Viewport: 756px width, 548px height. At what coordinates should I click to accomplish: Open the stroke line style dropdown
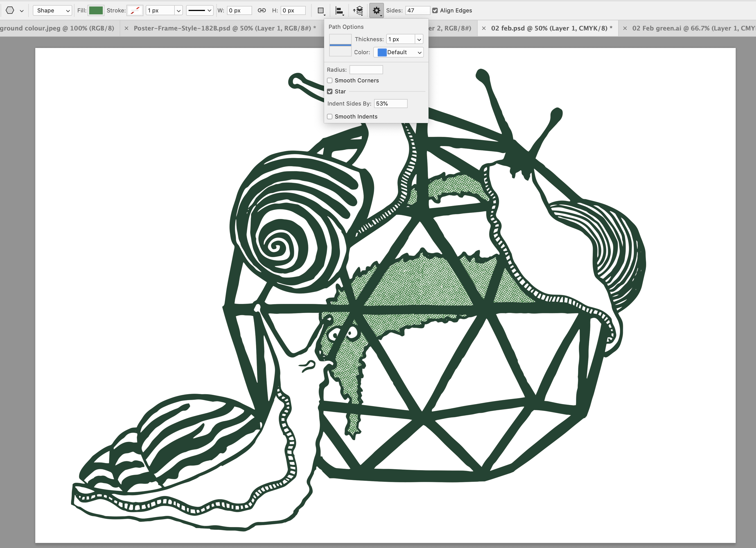point(199,10)
